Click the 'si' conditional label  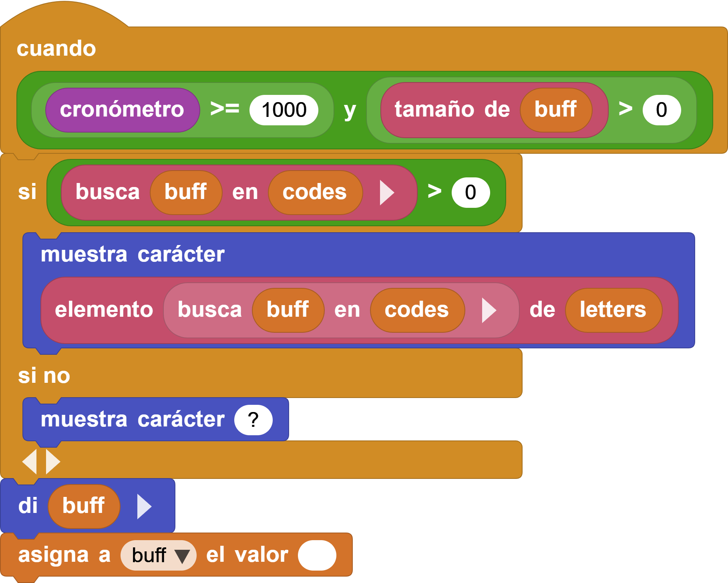[x=27, y=192]
